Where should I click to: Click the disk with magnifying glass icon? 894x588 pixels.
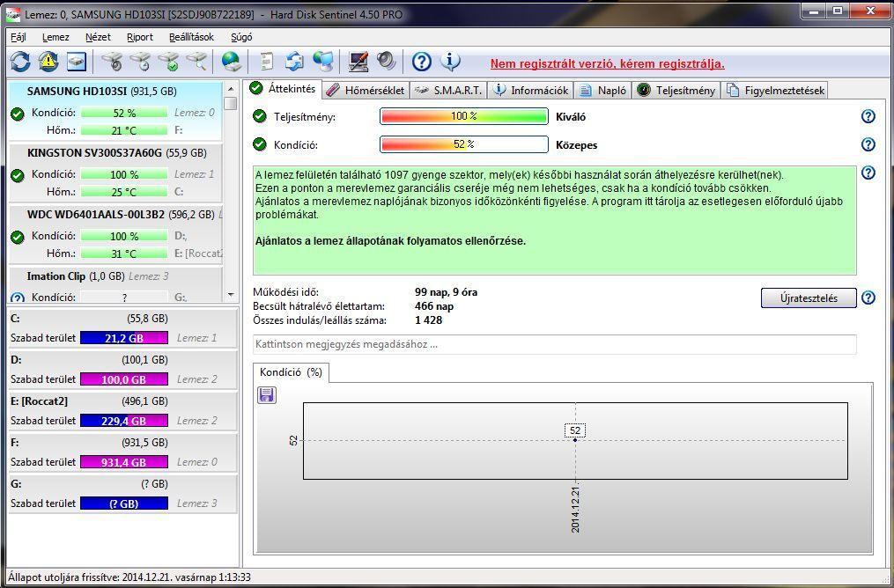[196, 62]
